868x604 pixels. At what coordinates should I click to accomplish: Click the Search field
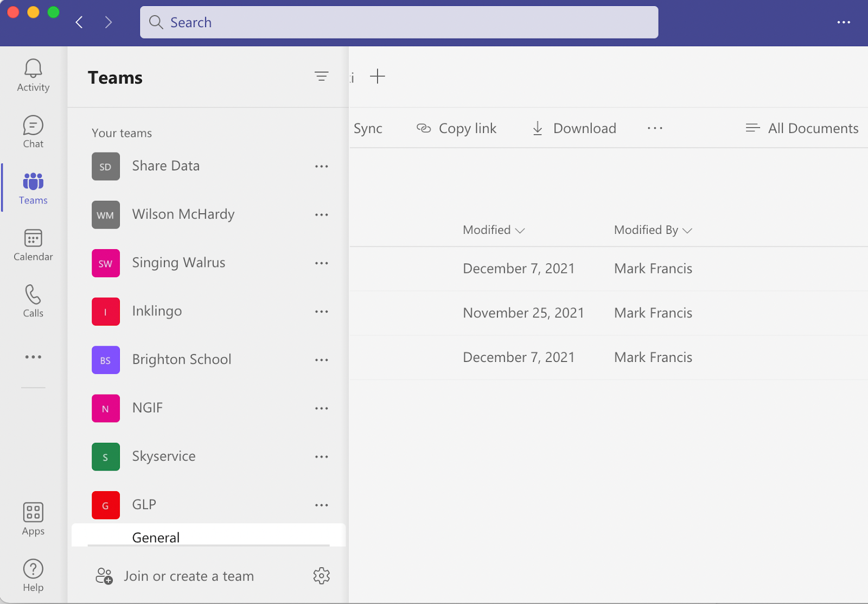(399, 22)
